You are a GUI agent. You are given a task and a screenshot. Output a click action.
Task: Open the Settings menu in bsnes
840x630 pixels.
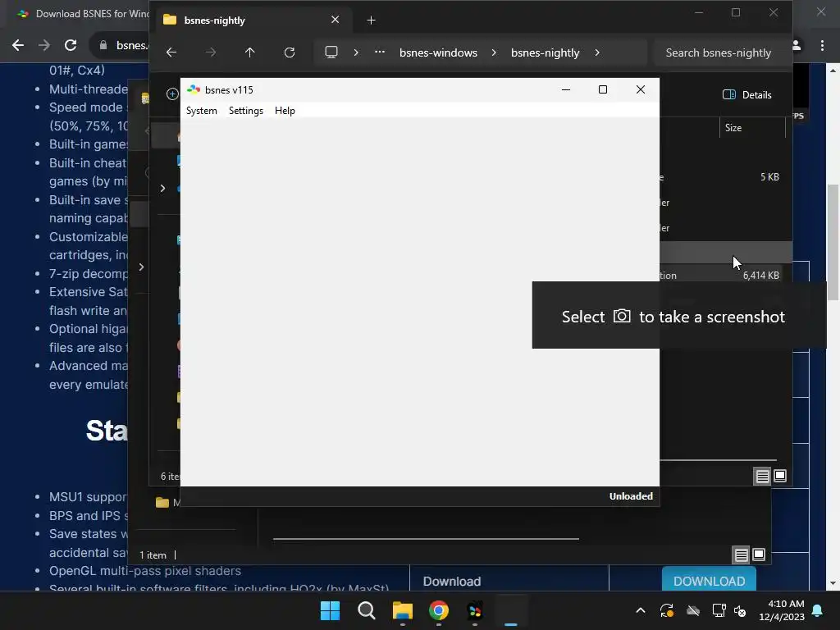pos(246,111)
